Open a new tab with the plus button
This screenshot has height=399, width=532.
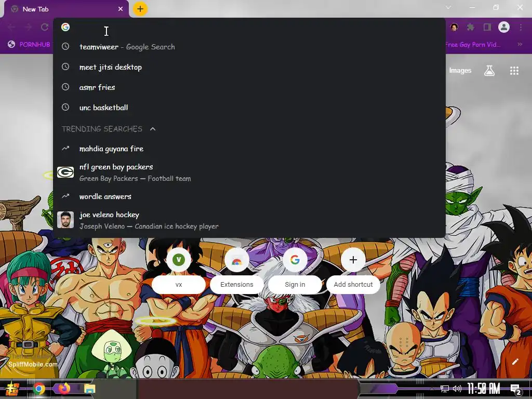click(140, 9)
